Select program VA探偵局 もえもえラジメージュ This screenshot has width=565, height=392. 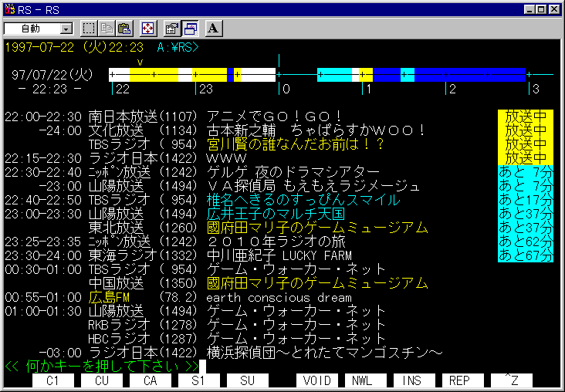pyautogui.click(x=313, y=186)
